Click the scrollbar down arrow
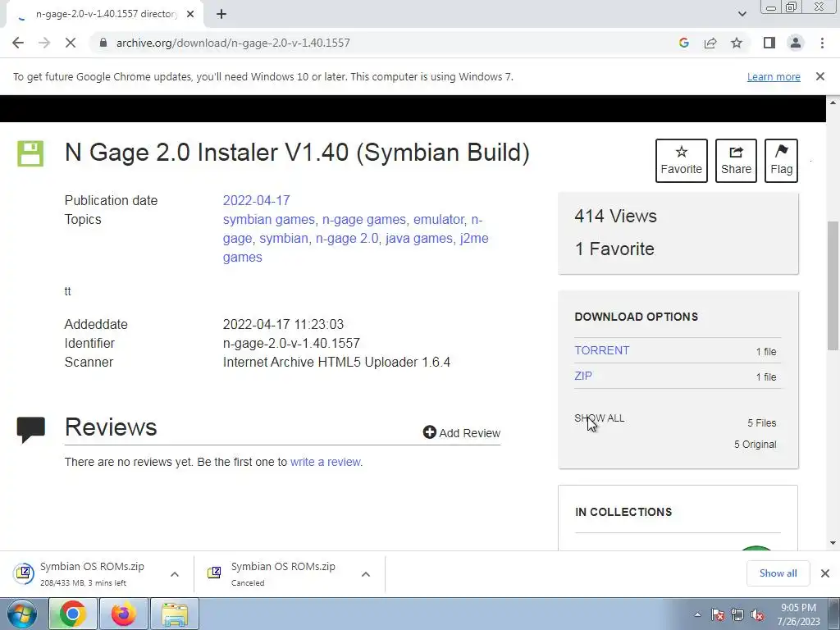The image size is (840, 630). pos(833,543)
